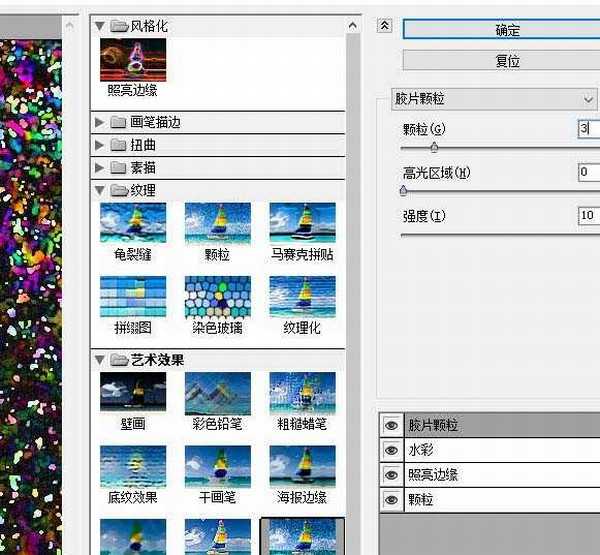Choose the 龟裂缝 texture filter
Image resolution: width=600 pixels, height=555 pixels.
pyautogui.click(x=133, y=224)
